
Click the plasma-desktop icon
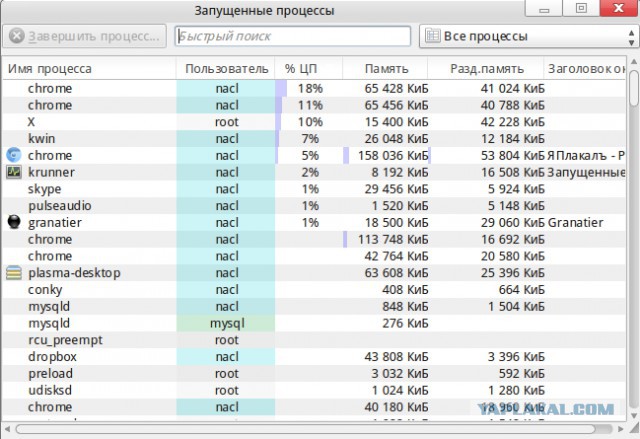14,273
